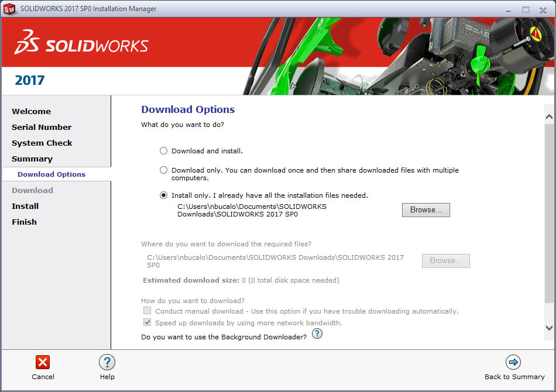Click the greyed download folder path text

pyautogui.click(x=275, y=261)
